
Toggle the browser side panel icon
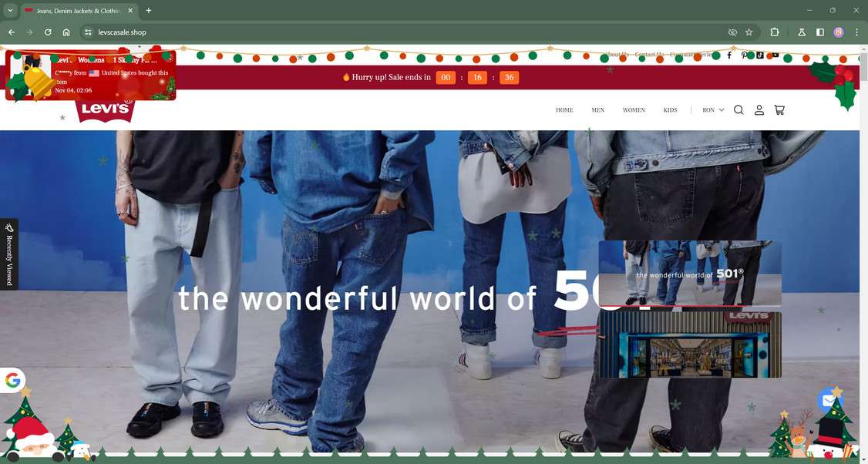820,32
